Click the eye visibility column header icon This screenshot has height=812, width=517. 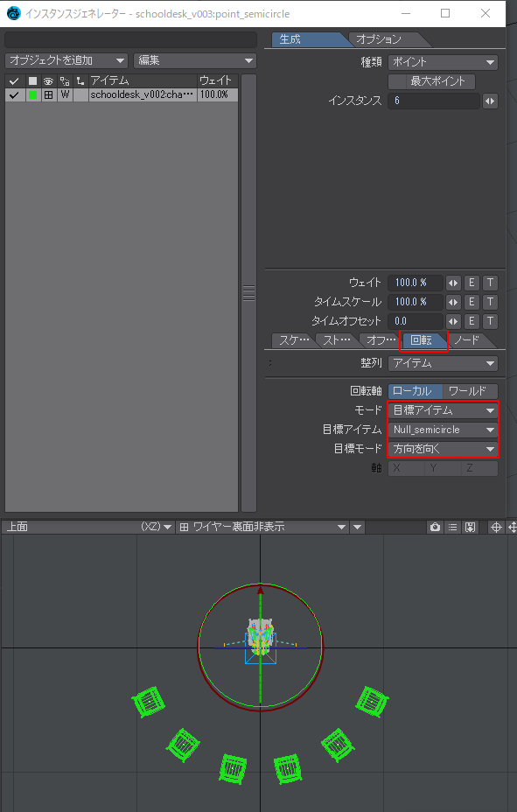49,81
